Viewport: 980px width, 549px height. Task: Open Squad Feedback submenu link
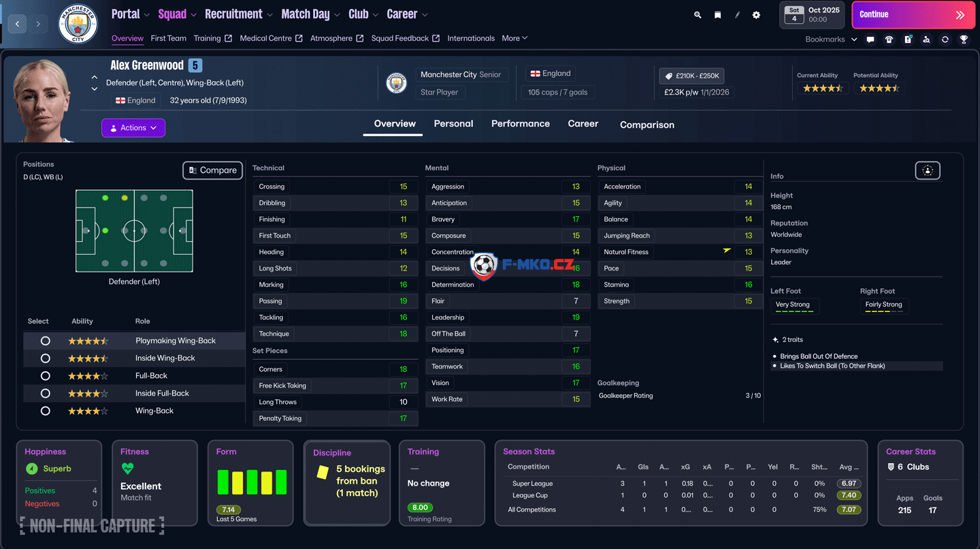click(x=405, y=38)
